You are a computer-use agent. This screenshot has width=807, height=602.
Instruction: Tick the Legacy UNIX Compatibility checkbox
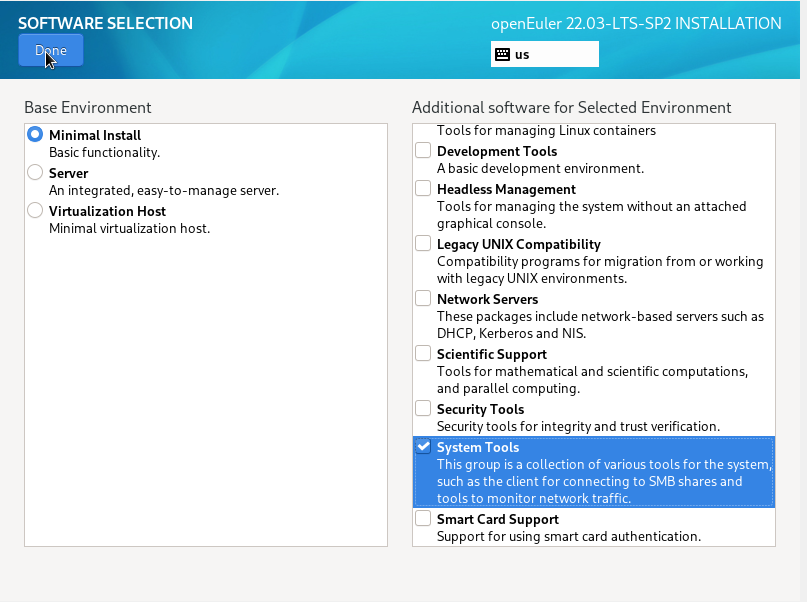[423, 244]
